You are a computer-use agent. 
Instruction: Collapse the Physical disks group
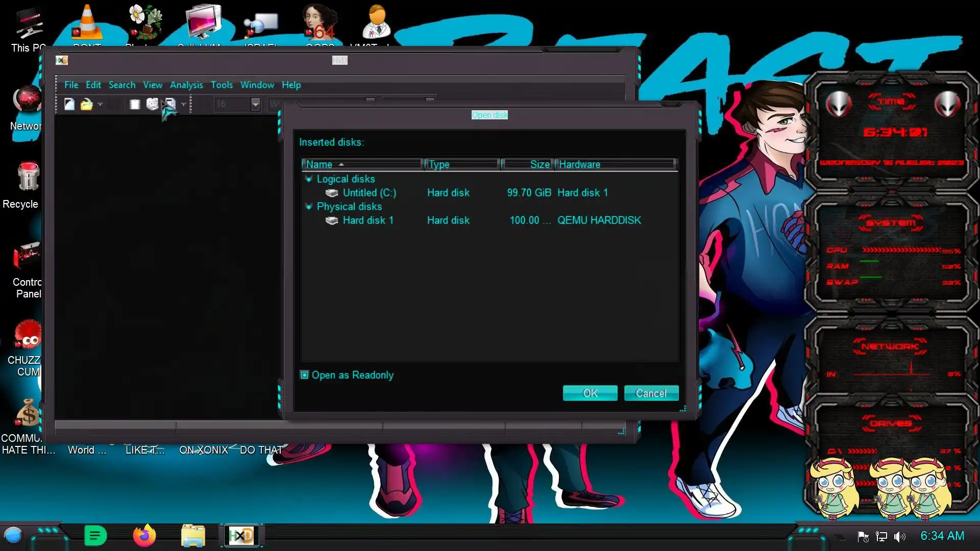click(x=308, y=207)
